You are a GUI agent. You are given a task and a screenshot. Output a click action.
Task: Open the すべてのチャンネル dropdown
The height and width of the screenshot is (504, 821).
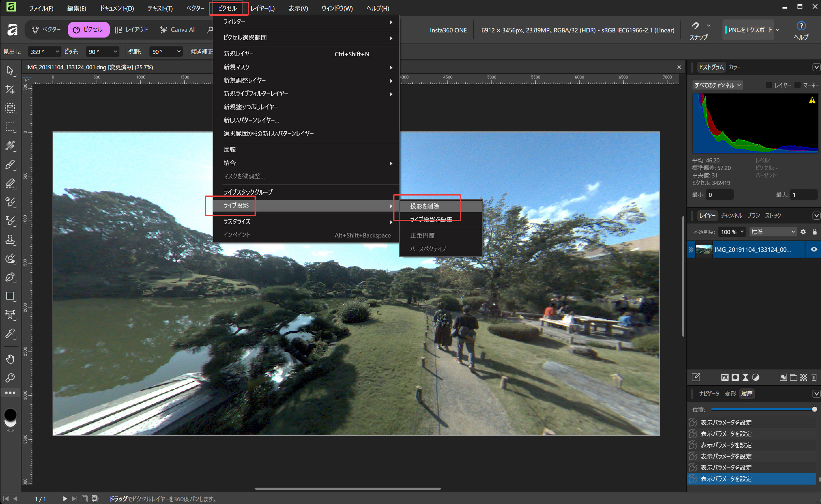[x=717, y=85]
